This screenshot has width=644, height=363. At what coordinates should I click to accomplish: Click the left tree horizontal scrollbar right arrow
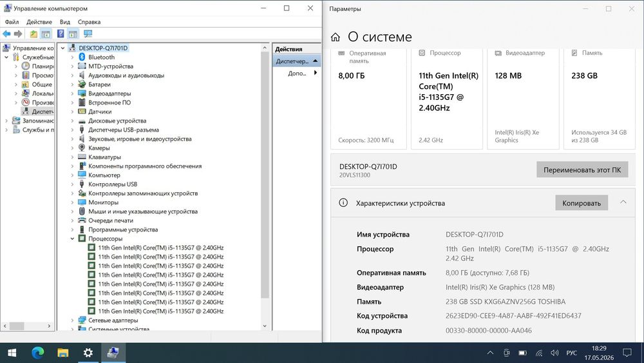(x=50, y=326)
